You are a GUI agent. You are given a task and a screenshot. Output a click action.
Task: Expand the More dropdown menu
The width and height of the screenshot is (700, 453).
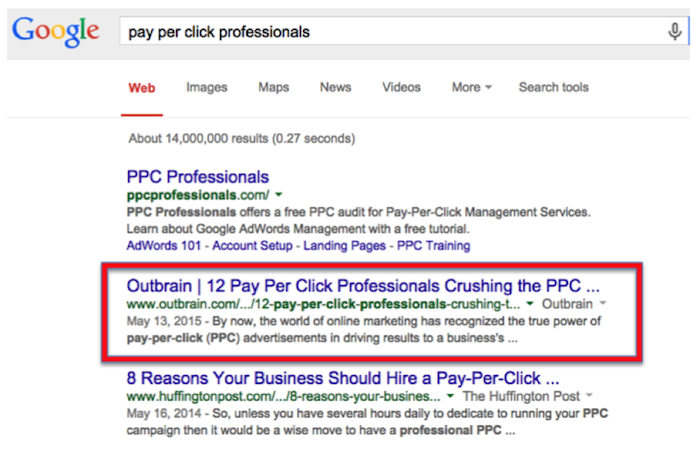[x=471, y=87]
